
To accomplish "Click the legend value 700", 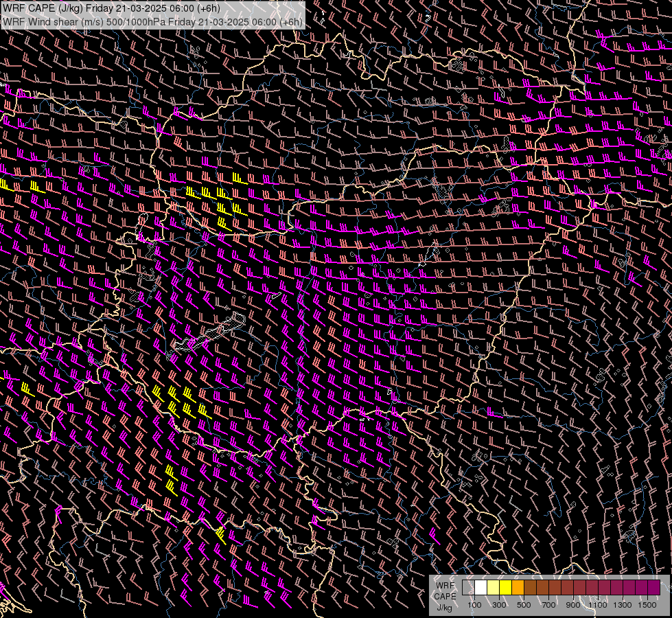I will pyautogui.click(x=548, y=605).
